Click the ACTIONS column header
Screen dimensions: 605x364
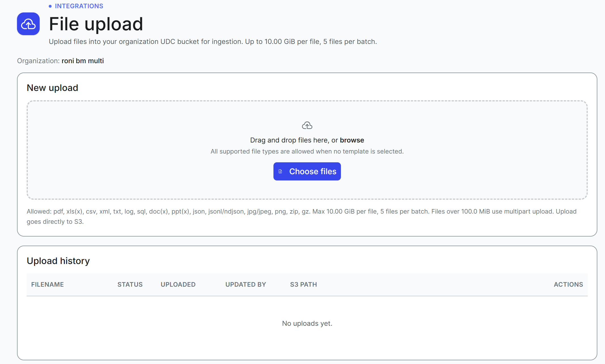pyautogui.click(x=568, y=284)
